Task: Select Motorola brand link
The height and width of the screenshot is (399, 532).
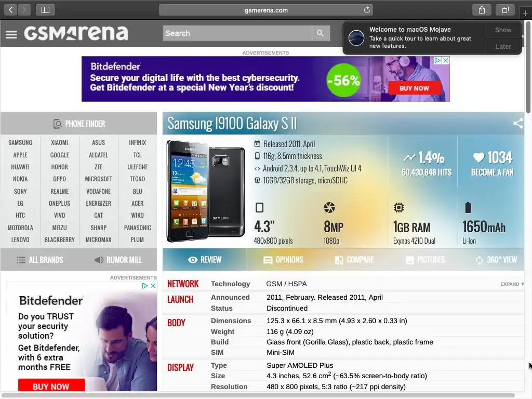Action: (20, 228)
